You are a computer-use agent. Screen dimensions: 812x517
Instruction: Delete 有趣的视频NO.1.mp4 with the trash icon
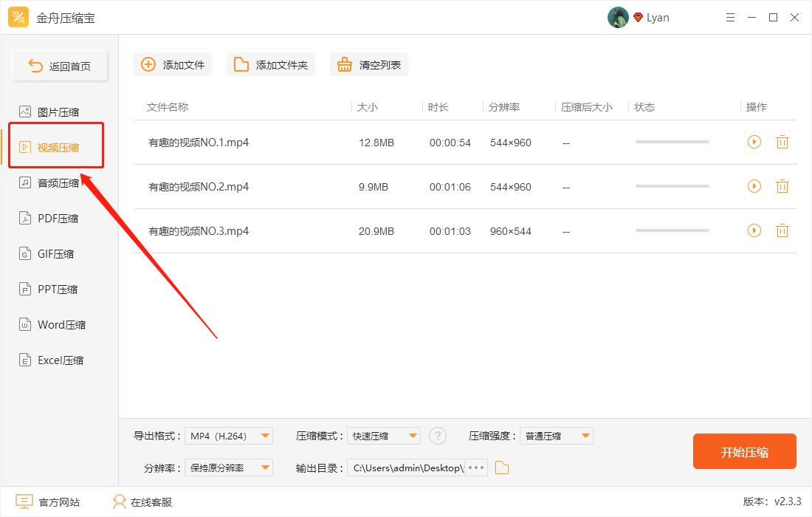click(782, 142)
